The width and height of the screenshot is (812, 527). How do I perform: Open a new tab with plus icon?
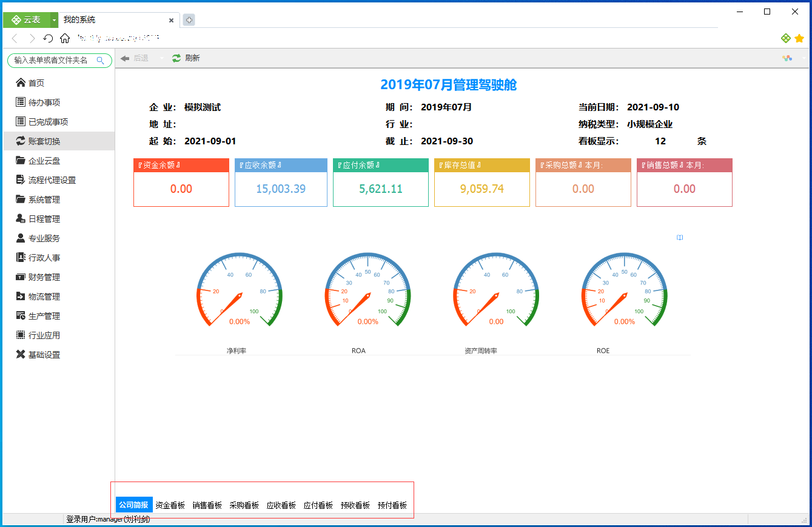[x=189, y=20]
